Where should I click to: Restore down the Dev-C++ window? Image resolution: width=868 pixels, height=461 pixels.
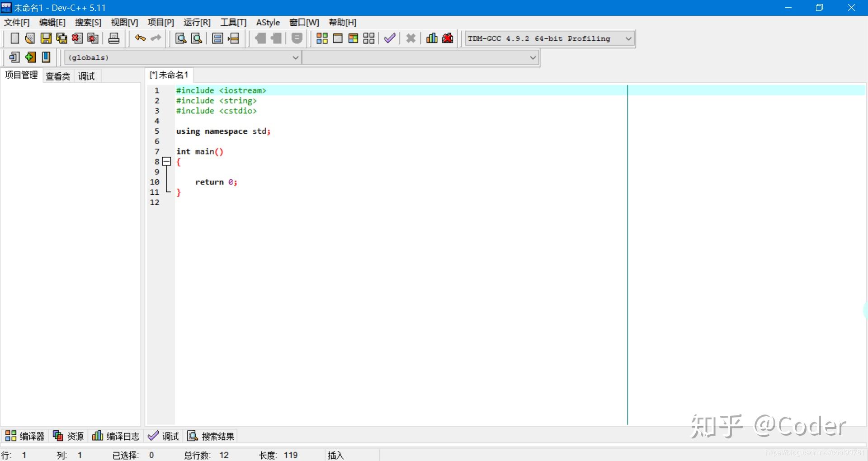pyautogui.click(x=819, y=8)
